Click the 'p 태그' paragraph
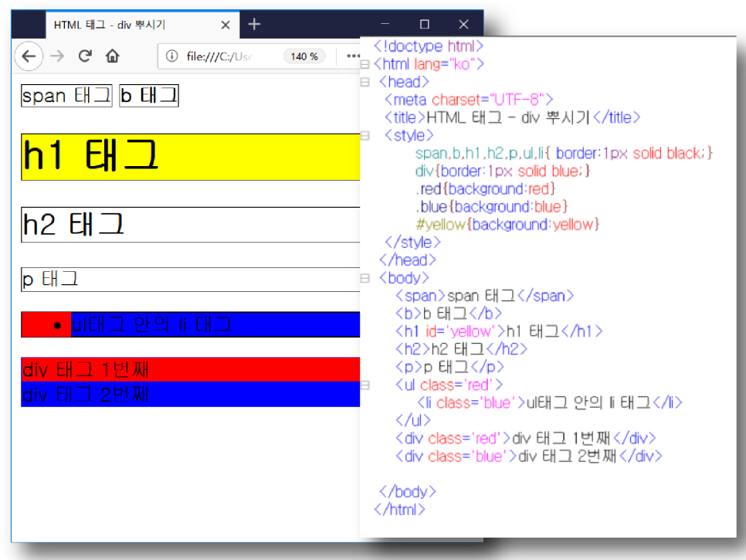 tap(190, 280)
